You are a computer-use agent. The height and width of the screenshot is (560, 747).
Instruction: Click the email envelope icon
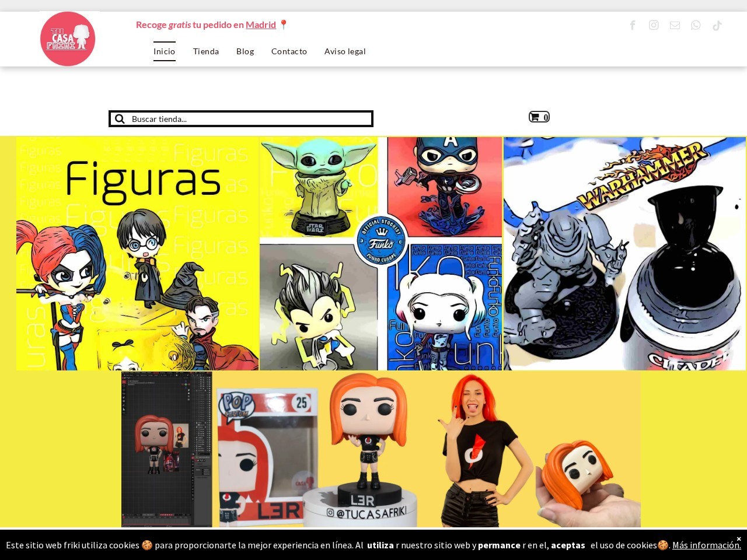pos(675,25)
